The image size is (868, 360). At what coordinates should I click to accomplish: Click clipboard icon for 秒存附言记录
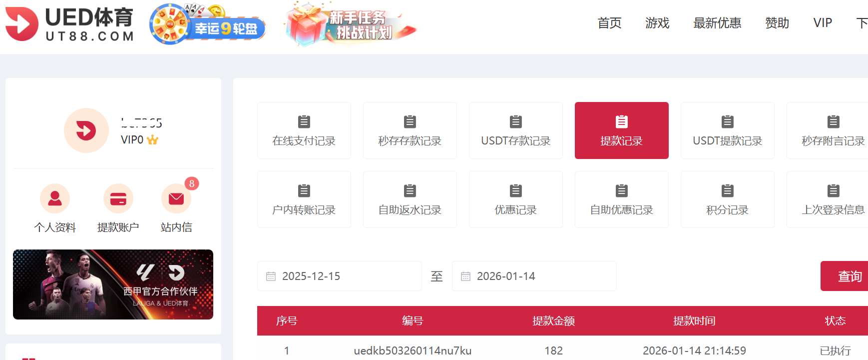[x=834, y=121]
